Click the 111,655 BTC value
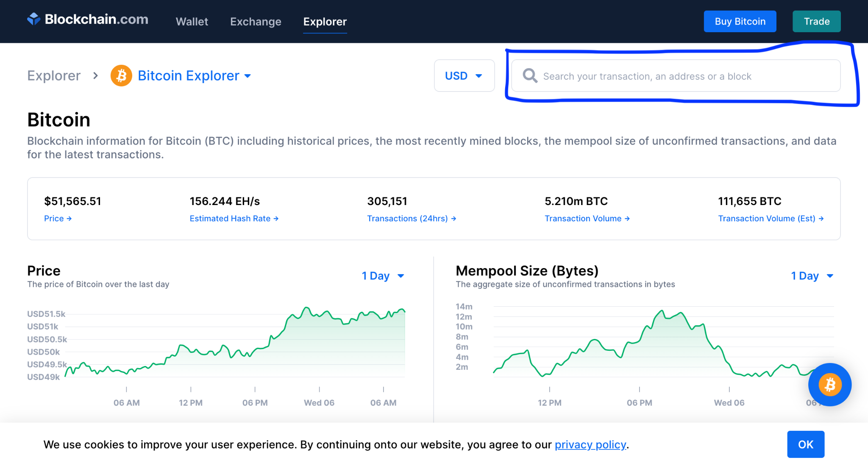The image size is (868, 466). point(749,201)
